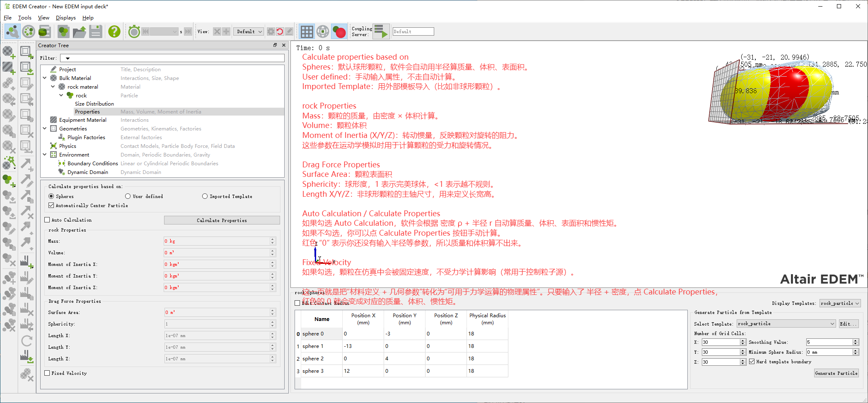Click the add bulk material icon

coord(9,52)
